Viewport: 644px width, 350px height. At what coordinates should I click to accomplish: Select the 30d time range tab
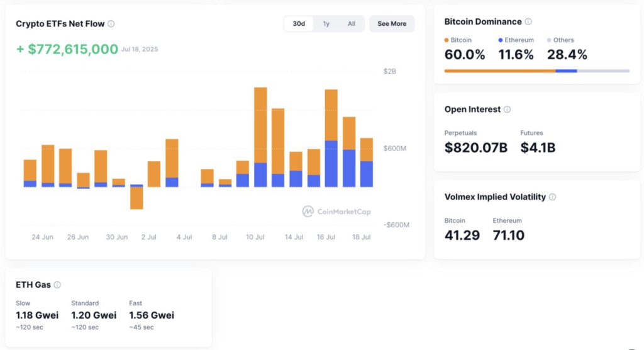click(x=299, y=24)
